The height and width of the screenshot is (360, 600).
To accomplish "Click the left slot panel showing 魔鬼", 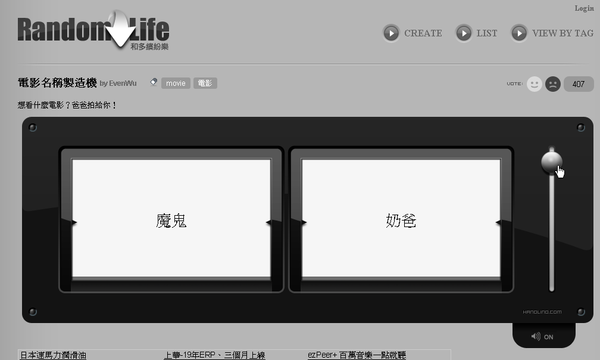I will 171,218.
